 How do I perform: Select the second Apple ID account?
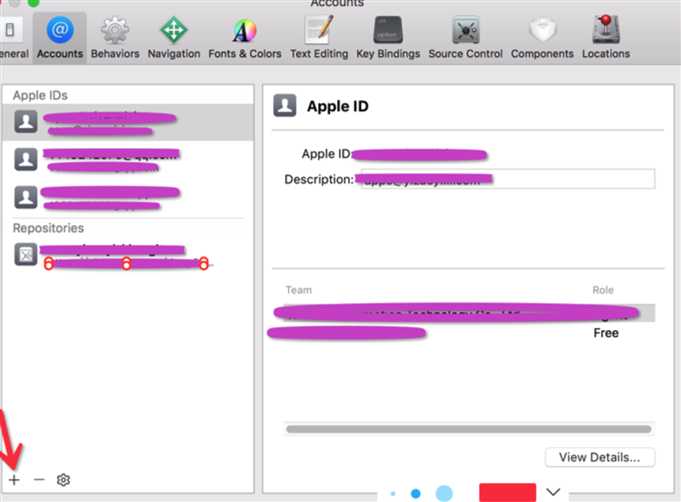tap(128, 159)
